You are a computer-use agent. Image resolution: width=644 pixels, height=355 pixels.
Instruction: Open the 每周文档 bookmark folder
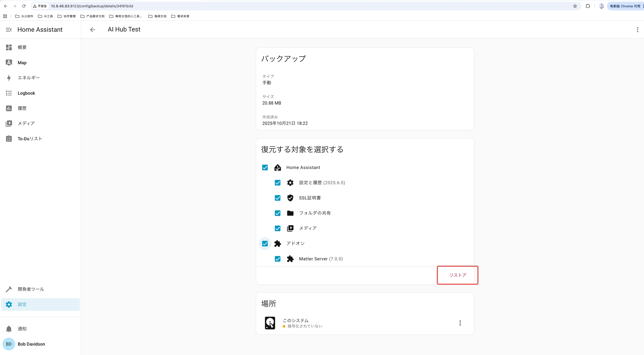[x=157, y=16]
